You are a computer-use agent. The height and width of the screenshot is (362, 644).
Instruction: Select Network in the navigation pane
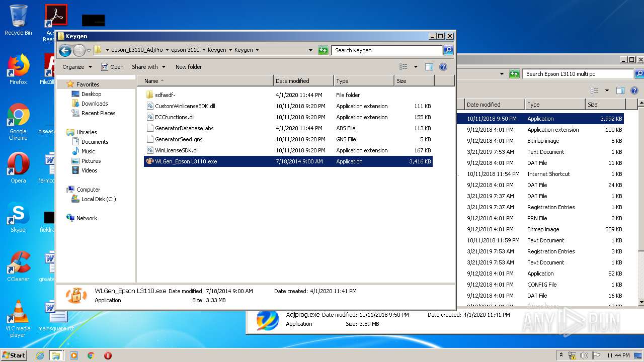click(87, 218)
